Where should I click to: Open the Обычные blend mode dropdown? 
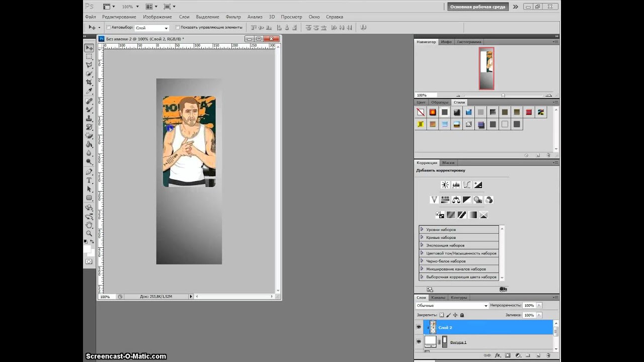(452, 305)
